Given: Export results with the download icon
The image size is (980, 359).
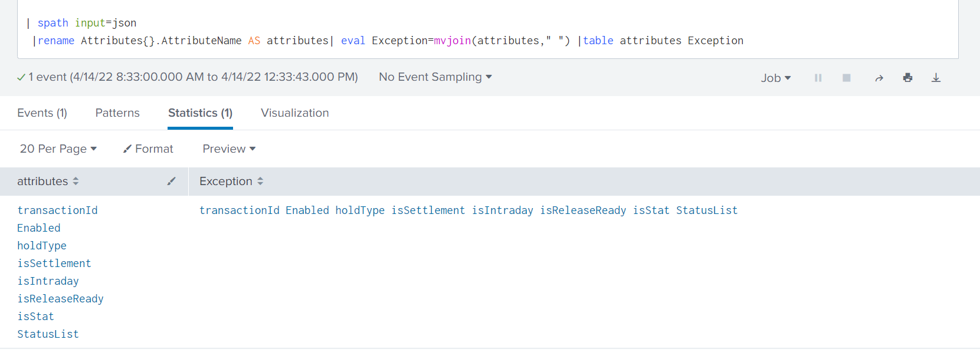Looking at the screenshot, I should (936, 78).
